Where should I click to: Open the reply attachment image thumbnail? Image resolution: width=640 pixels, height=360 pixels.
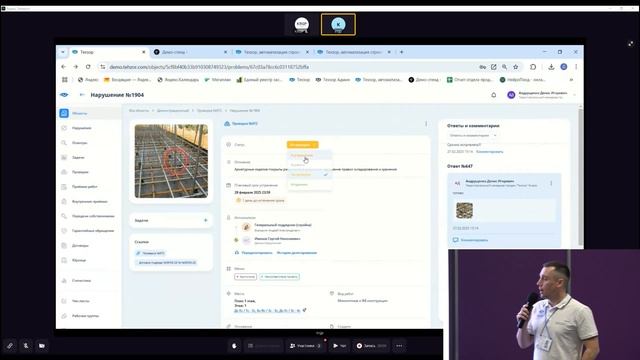[x=464, y=211]
